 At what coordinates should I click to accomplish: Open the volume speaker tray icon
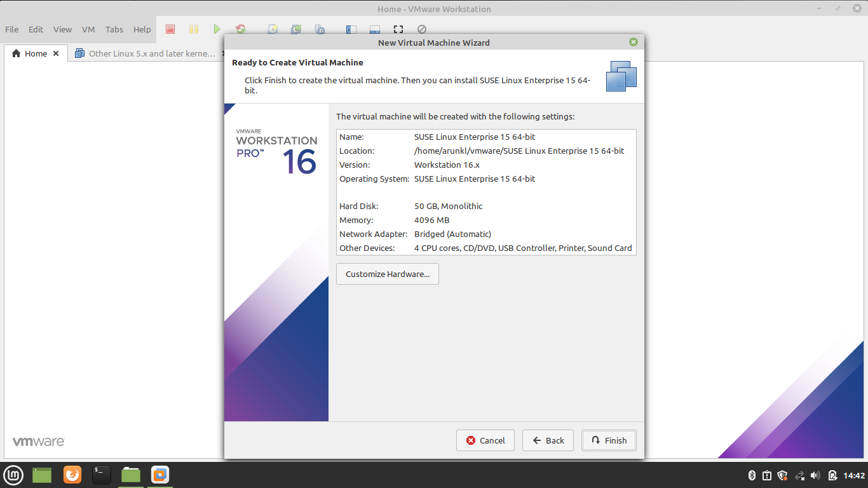point(816,475)
